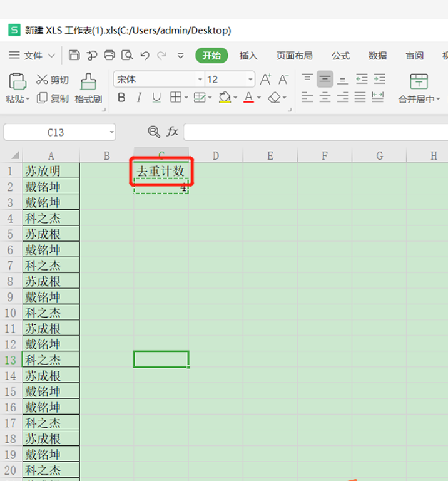Decrease indent icon
Image resolution: width=448 pixels, height=481 pixels.
pyautogui.click(x=362, y=79)
